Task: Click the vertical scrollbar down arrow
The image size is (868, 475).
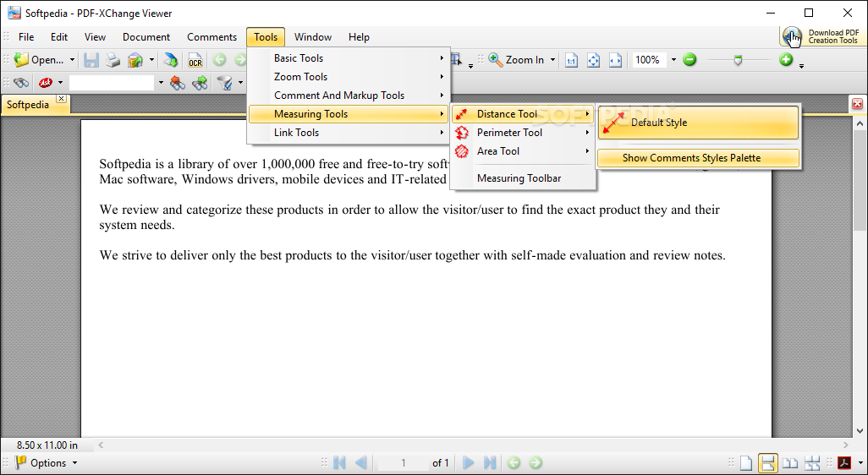Action: (x=860, y=430)
